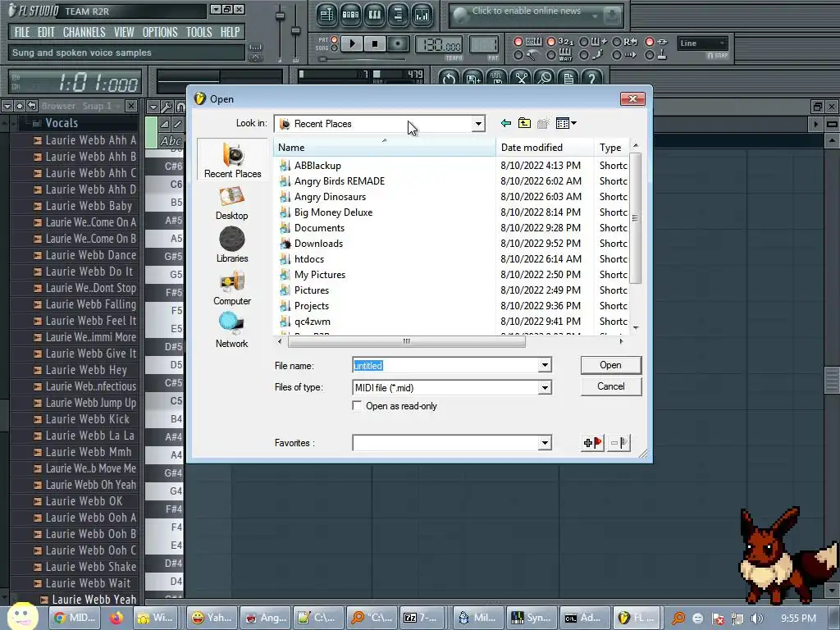Click the Record transport button

coord(398,44)
